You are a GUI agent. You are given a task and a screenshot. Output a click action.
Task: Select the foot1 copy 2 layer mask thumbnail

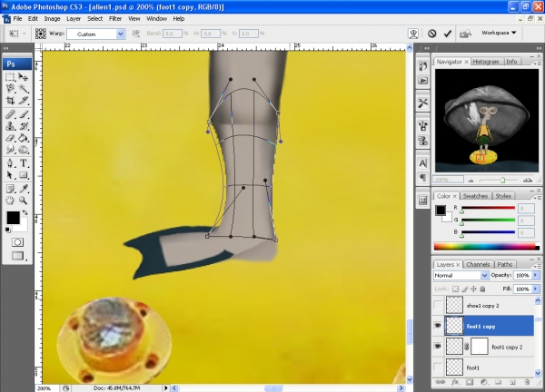click(x=480, y=346)
